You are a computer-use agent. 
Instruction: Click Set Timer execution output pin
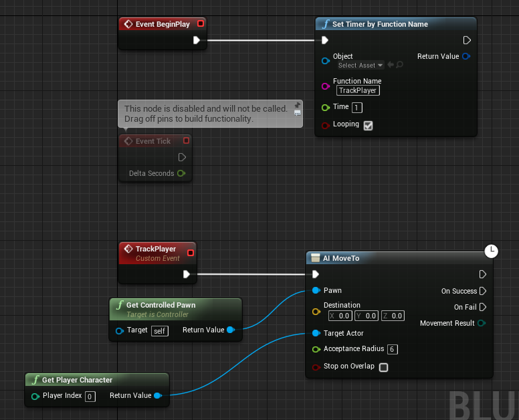pyautogui.click(x=467, y=40)
